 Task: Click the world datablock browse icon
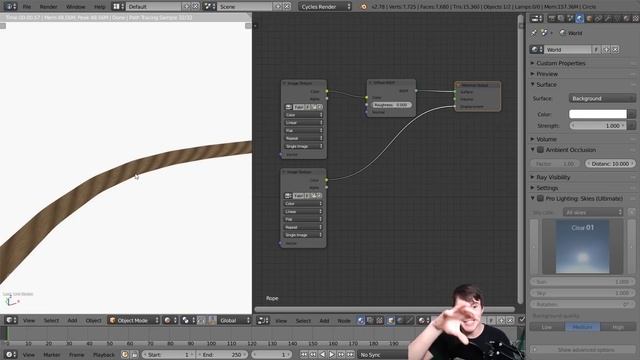pyautogui.click(x=536, y=49)
